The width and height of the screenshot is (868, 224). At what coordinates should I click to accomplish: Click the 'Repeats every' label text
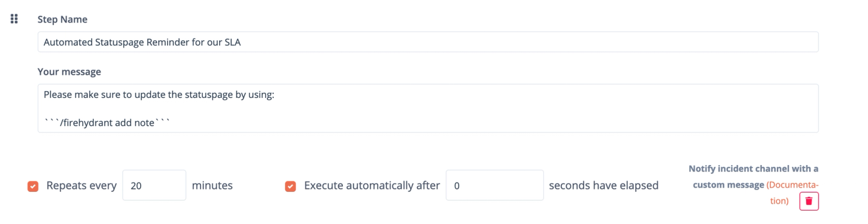pyautogui.click(x=82, y=185)
